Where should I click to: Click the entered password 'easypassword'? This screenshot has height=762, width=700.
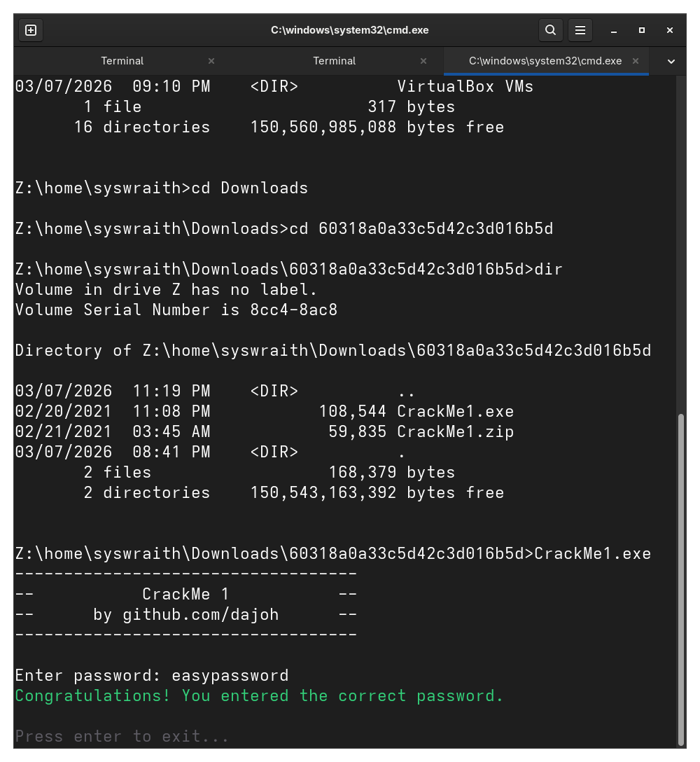(x=230, y=675)
